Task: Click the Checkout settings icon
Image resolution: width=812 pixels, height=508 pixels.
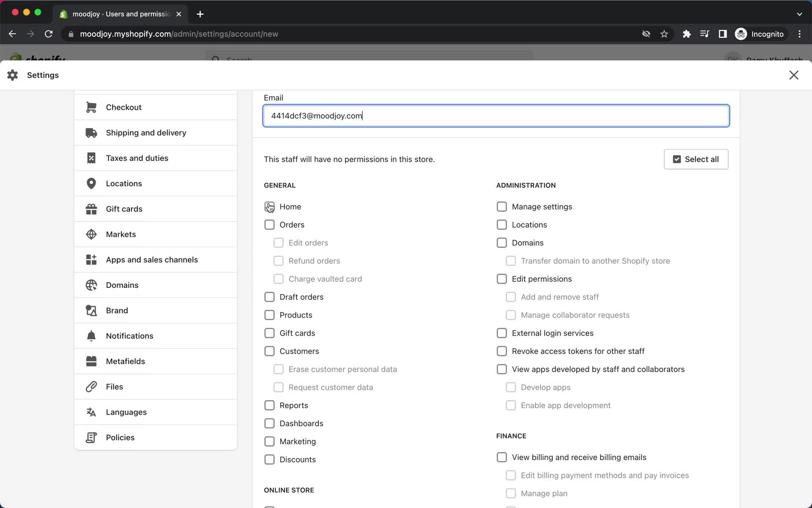Action: pyautogui.click(x=91, y=107)
